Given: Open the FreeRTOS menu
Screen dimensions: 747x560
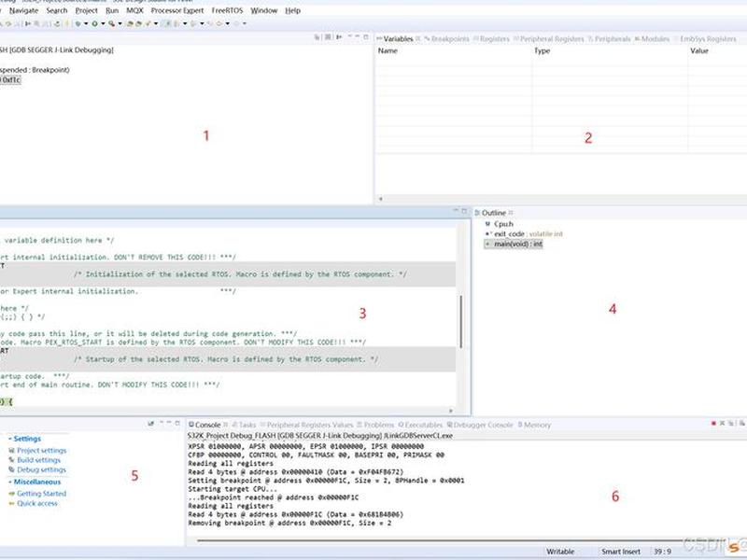Looking at the screenshot, I should pyautogui.click(x=227, y=10).
